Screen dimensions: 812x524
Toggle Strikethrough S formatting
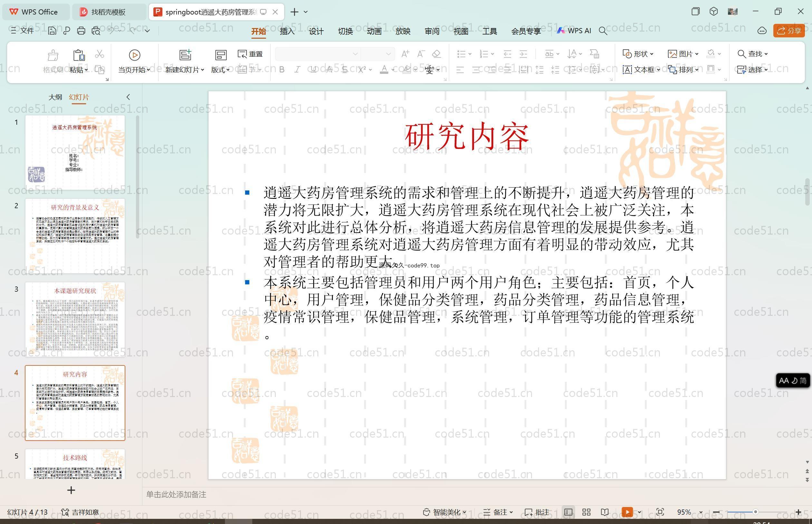345,70
